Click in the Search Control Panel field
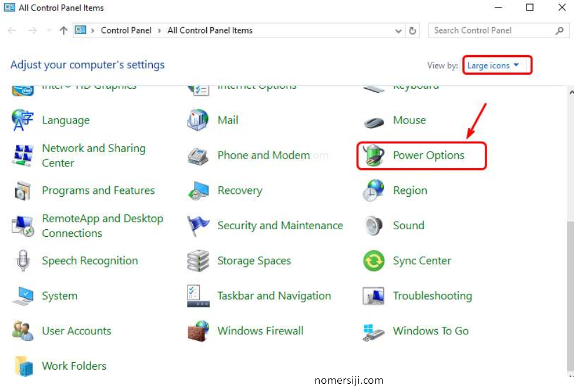This screenshot has height=392, width=577. [499, 31]
